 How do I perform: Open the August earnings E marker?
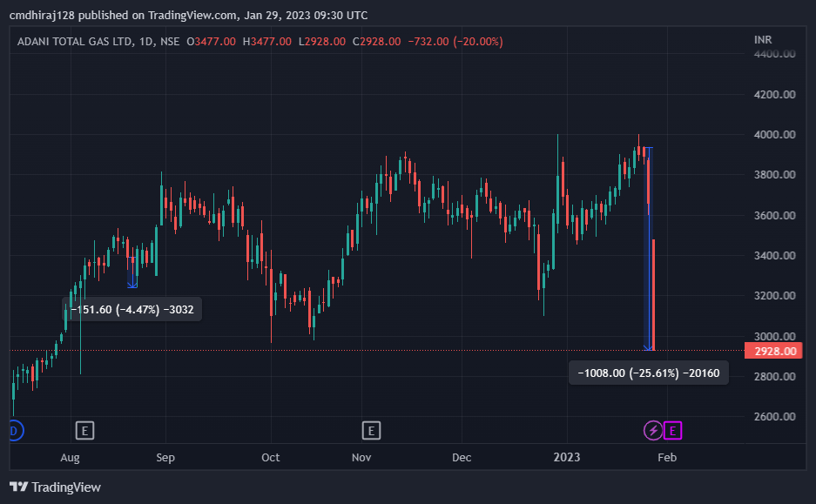tap(84, 431)
